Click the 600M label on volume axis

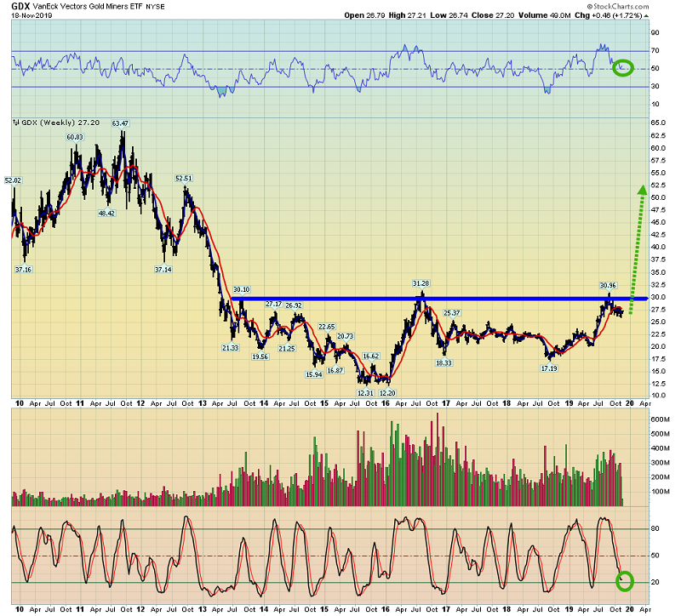[662, 419]
